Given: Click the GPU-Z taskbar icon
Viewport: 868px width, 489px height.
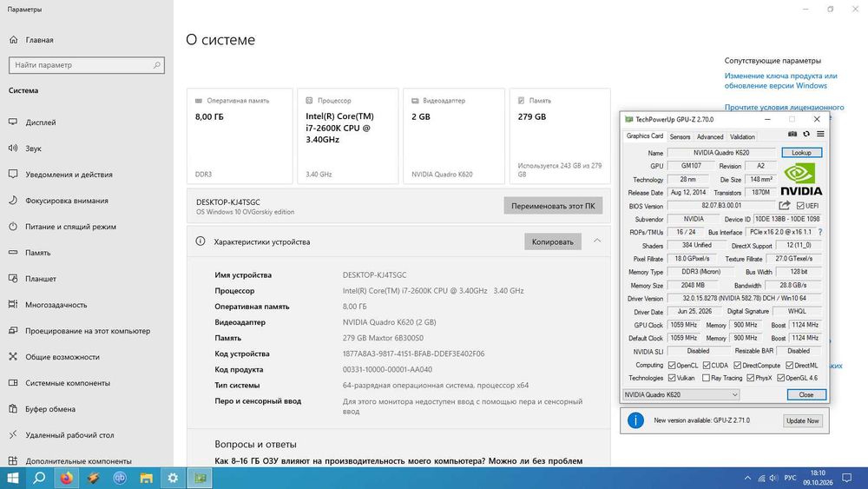Looking at the screenshot, I should 200,478.
